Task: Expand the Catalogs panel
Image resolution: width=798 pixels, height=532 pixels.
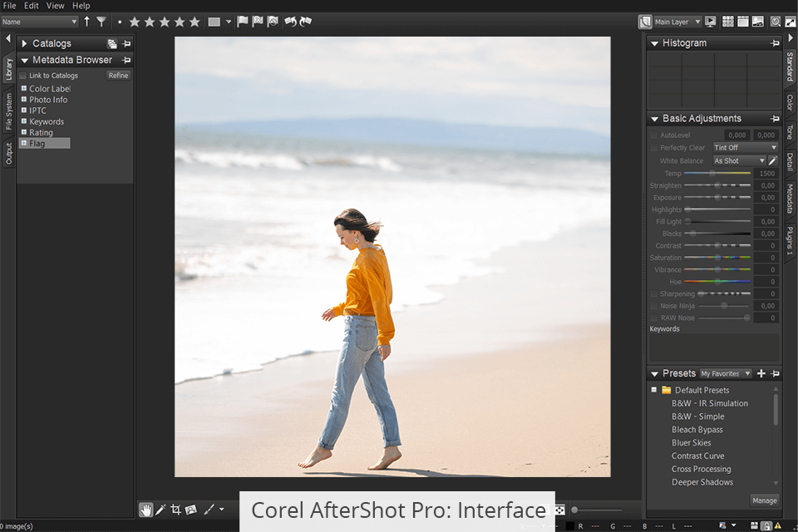Action: pos(24,44)
